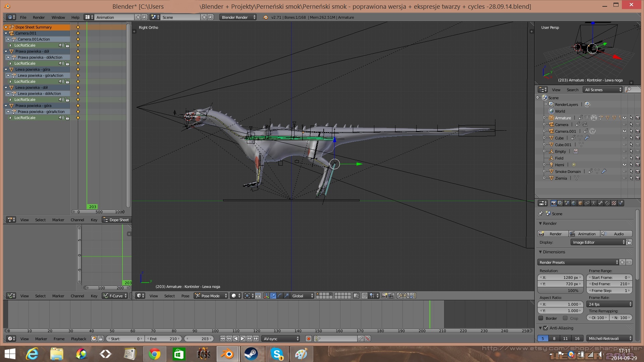Click the Render button
The width and height of the screenshot is (644, 362).
(553, 234)
